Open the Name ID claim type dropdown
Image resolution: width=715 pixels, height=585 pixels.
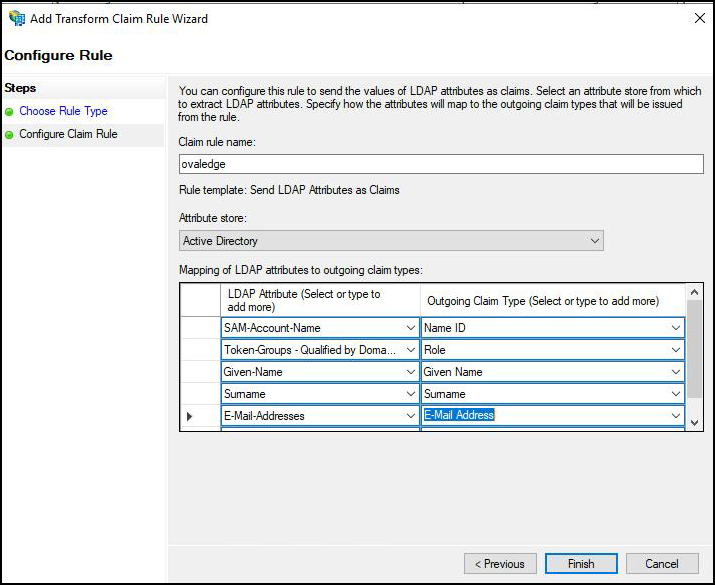click(x=676, y=328)
